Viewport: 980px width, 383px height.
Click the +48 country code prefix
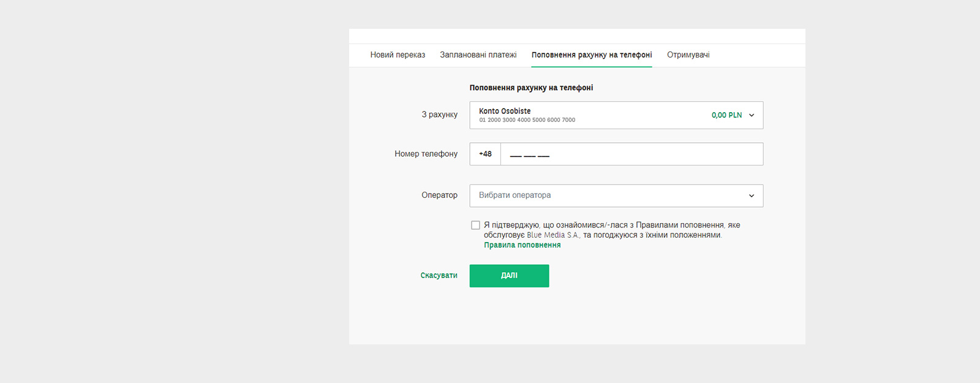(485, 154)
